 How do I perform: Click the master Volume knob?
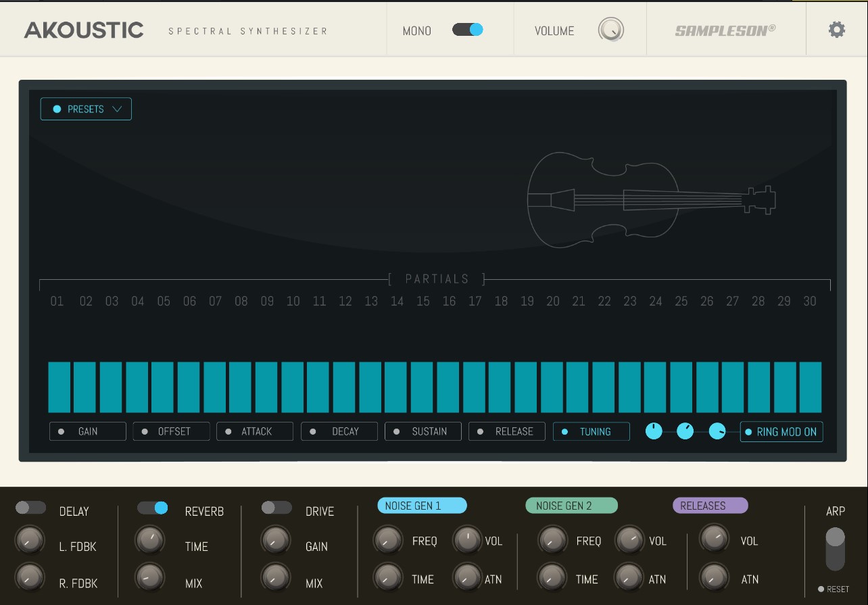[x=610, y=30]
